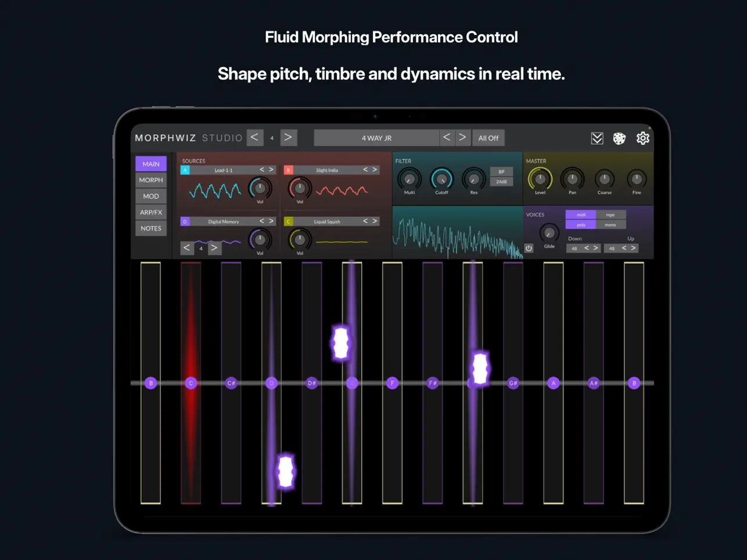Click the Digital Memory source name
747x560 pixels.
point(224,221)
